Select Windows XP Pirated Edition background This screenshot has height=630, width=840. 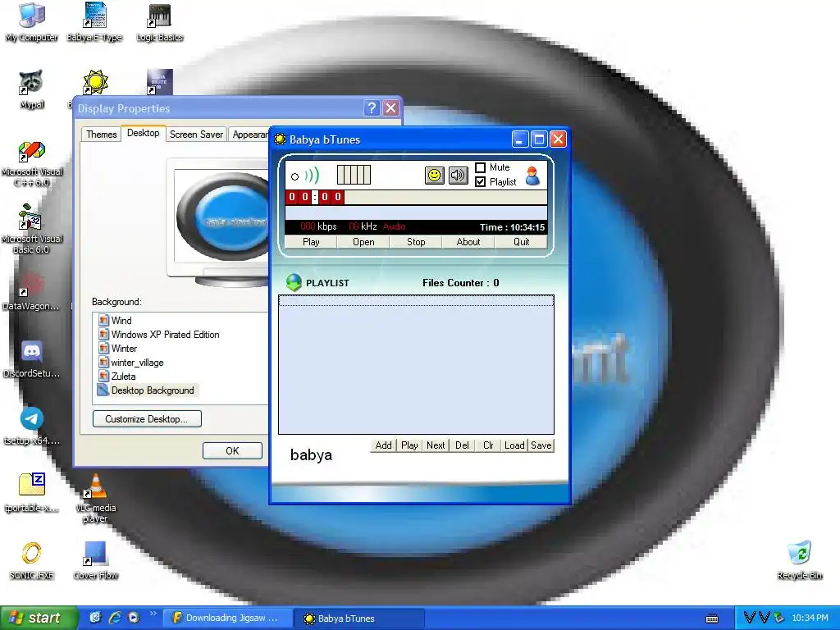pos(166,335)
